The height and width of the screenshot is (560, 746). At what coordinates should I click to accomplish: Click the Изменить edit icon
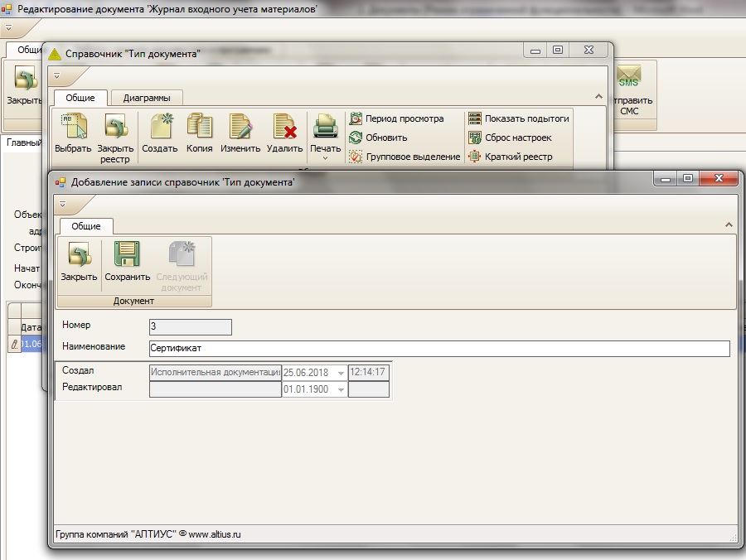tap(240, 126)
